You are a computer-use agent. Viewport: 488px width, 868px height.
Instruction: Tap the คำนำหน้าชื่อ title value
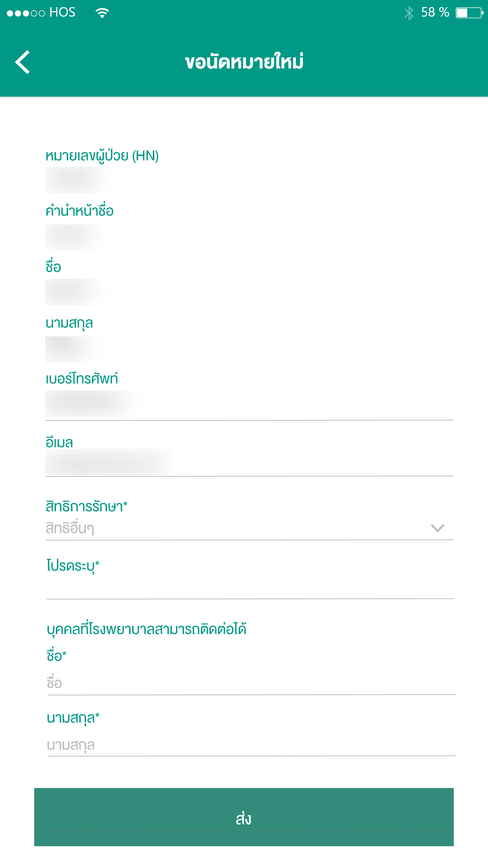click(78, 238)
